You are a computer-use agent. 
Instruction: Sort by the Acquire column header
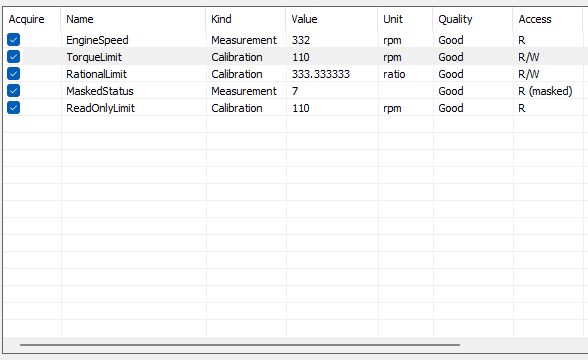click(x=32, y=19)
